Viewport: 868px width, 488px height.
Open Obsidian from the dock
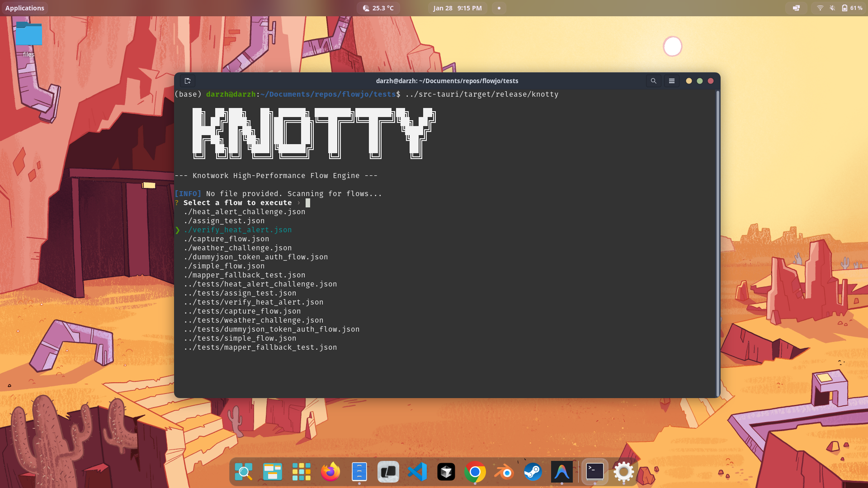(x=388, y=471)
